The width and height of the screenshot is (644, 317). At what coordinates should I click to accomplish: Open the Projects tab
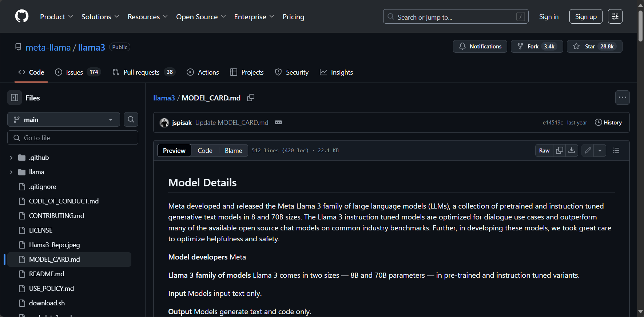pos(247,72)
